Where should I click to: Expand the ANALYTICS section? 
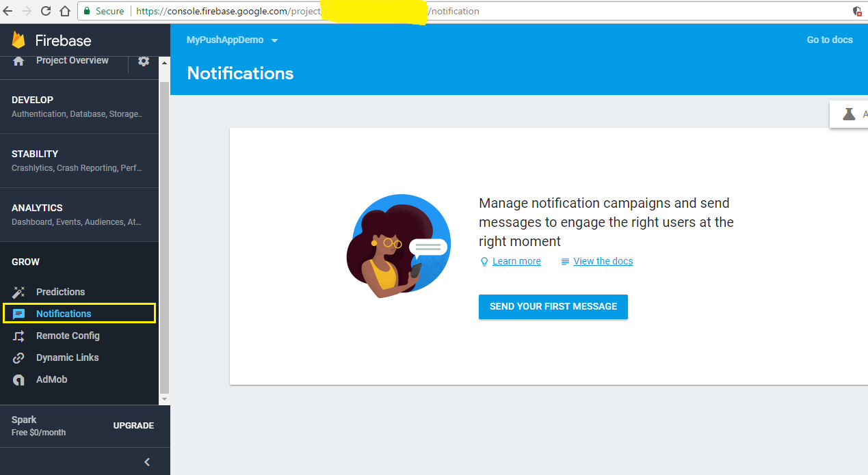pos(79,215)
